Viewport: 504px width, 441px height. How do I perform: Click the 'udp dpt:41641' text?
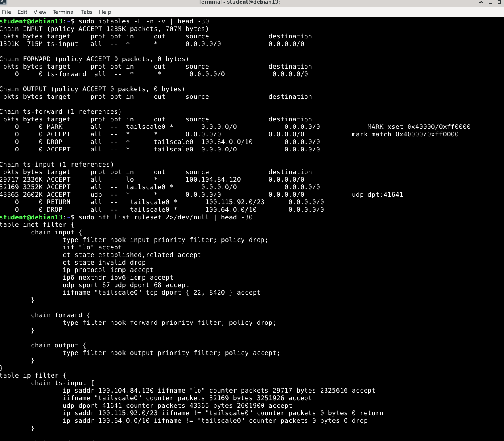pyautogui.click(x=377, y=195)
